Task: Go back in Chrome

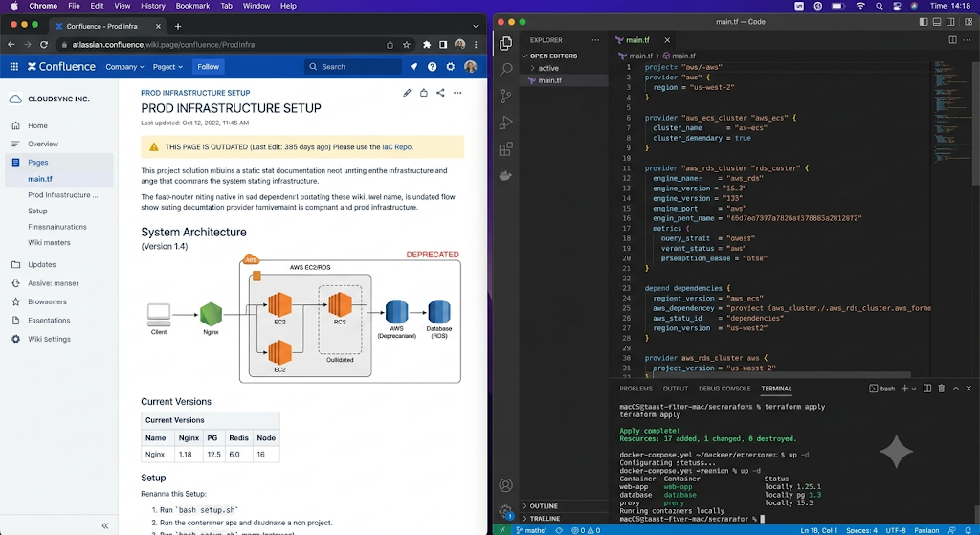Action: point(11,44)
